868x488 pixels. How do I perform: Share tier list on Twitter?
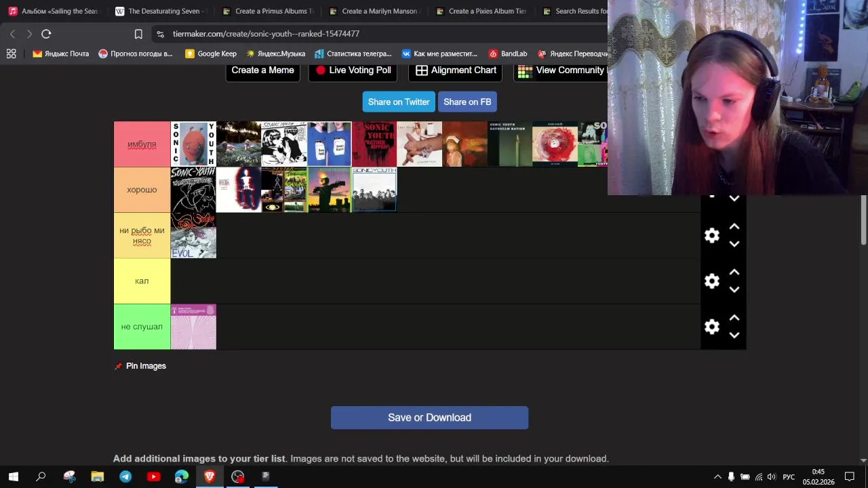(x=399, y=102)
